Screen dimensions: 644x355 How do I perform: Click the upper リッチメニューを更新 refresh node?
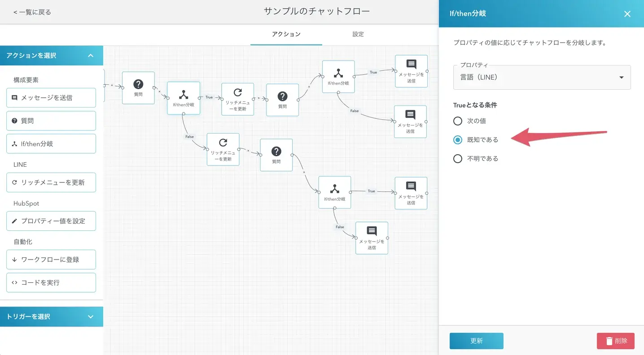point(237,99)
